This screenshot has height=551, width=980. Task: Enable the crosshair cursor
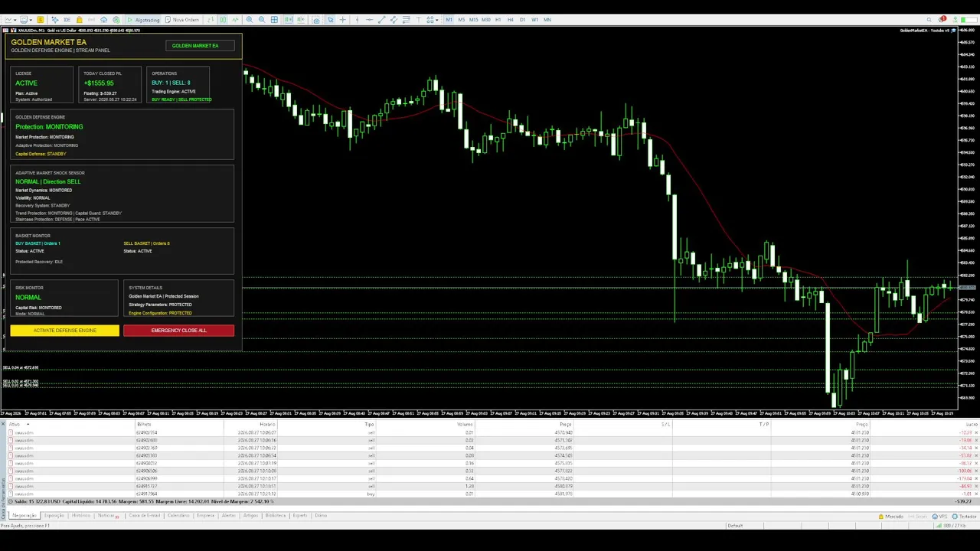coord(342,20)
